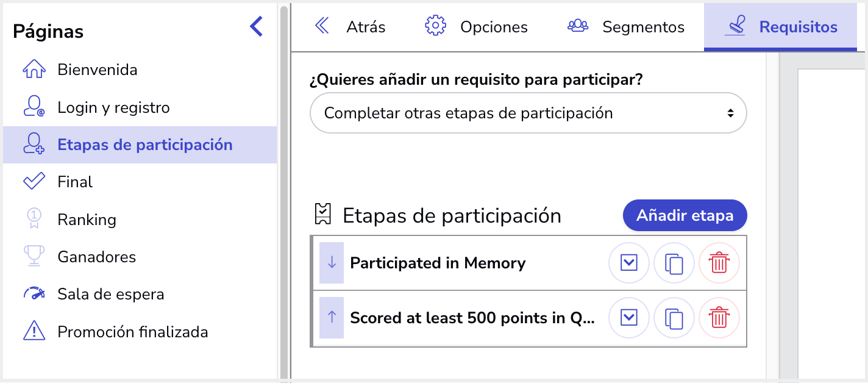Click the Añadir etapa button
This screenshot has width=868, height=383.
(685, 215)
